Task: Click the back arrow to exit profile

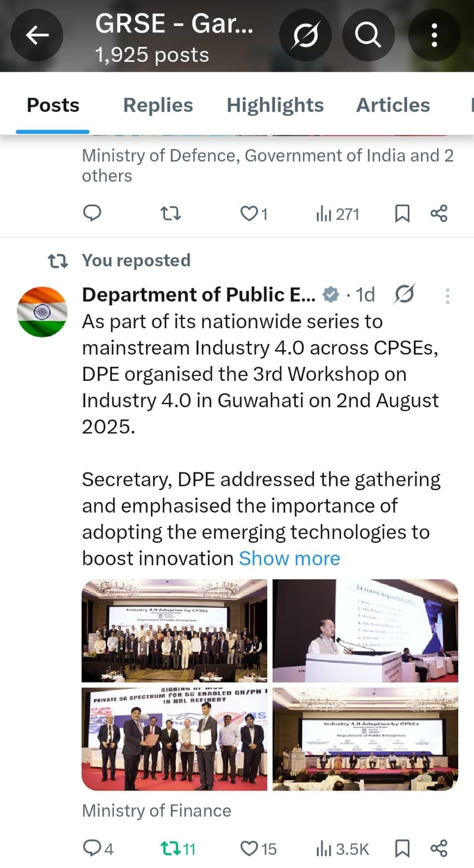Action: (x=36, y=35)
